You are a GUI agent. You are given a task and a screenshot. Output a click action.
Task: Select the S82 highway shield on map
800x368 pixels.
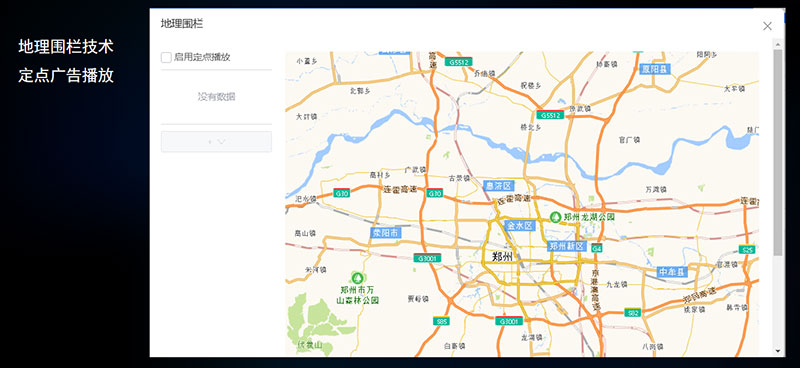[633, 312]
